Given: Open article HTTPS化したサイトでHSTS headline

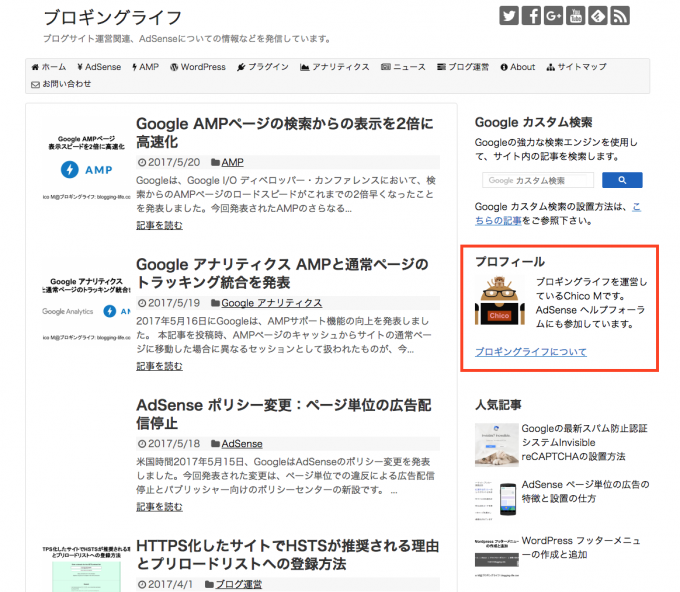Looking at the screenshot, I should 288,555.
